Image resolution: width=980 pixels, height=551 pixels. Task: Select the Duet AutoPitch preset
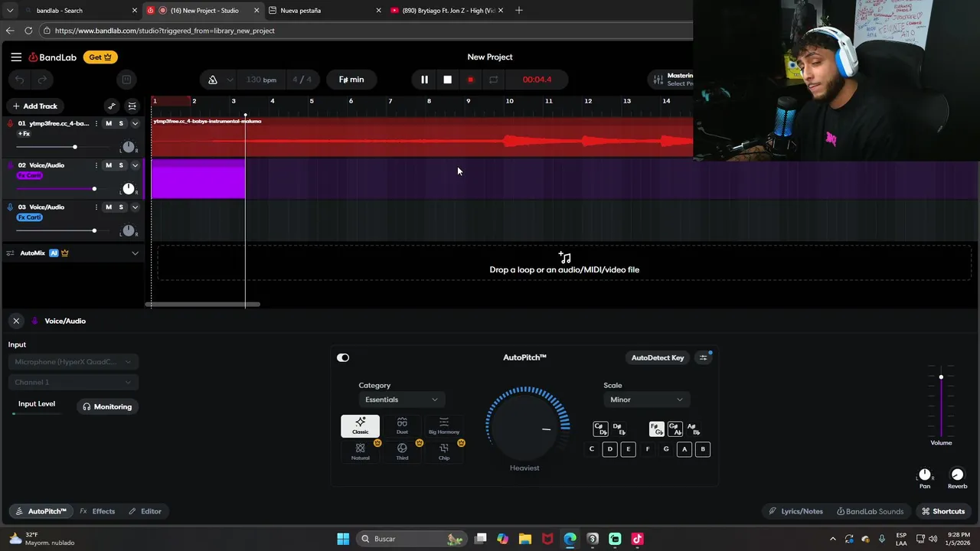402,426
